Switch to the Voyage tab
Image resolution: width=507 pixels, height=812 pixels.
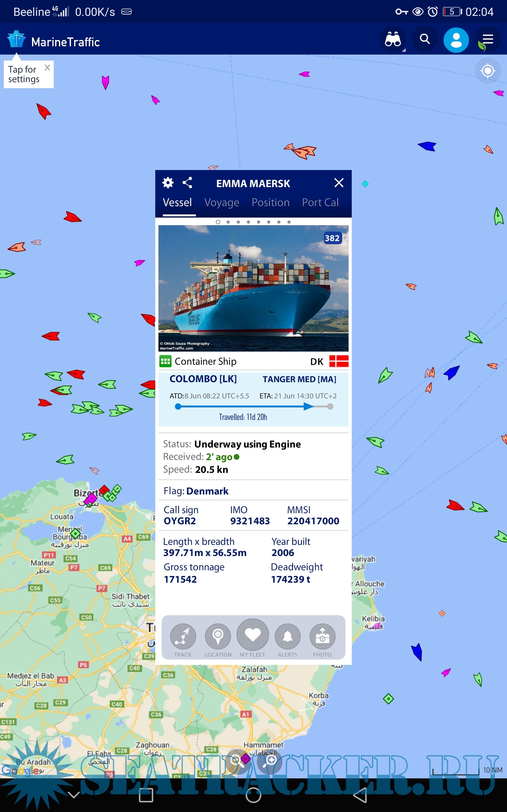pyautogui.click(x=221, y=203)
